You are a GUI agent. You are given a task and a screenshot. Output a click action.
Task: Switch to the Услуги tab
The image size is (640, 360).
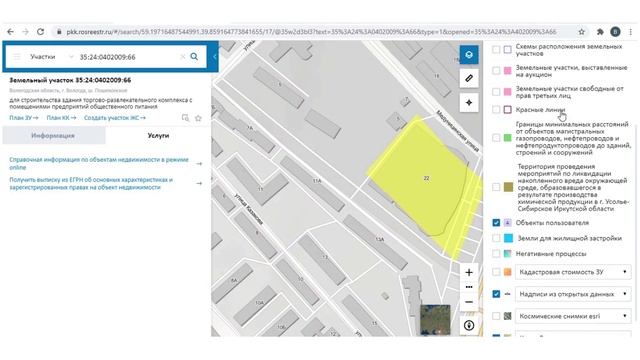point(158,136)
